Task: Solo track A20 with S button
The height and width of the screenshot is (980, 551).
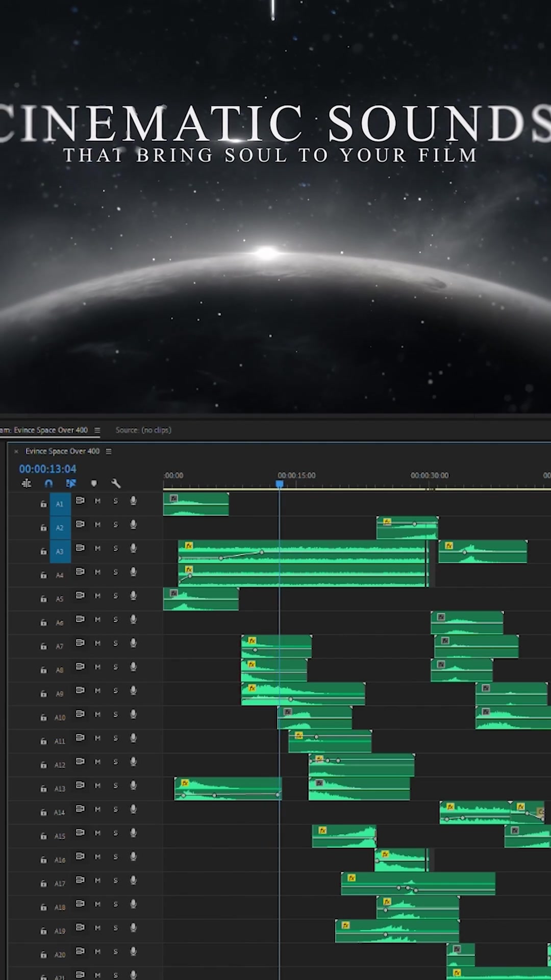Action: tap(115, 951)
